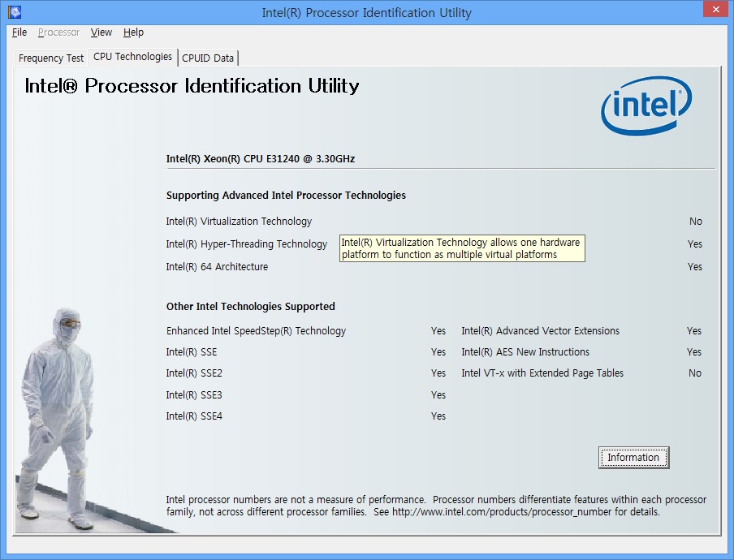Click the Intel Xeon CPU E31240 processor name

pyautogui.click(x=261, y=158)
